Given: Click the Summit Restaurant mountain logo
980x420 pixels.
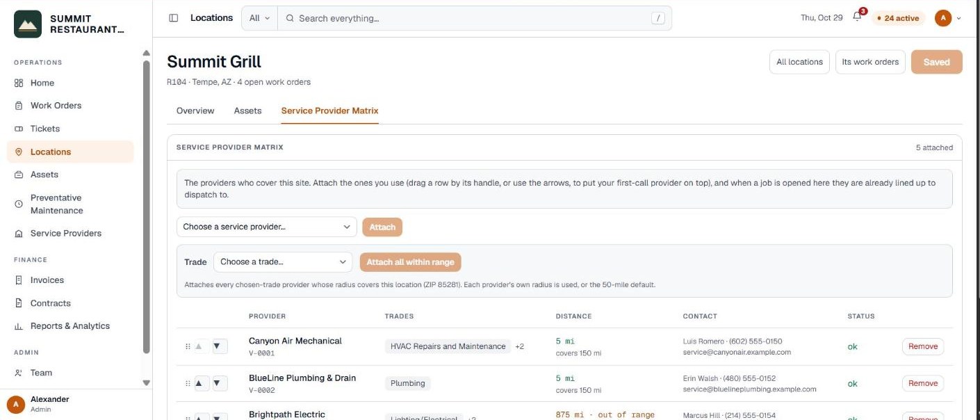Looking at the screenshot, I should tap(28, 24).
